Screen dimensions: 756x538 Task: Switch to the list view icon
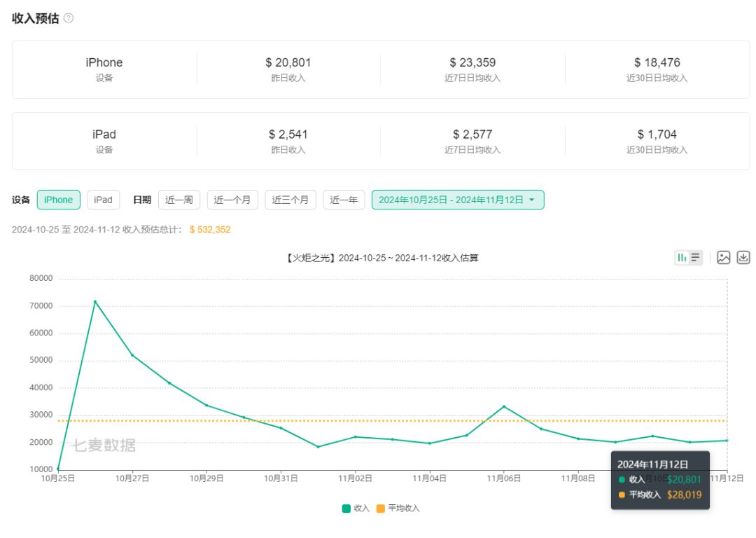coord(695,258)
